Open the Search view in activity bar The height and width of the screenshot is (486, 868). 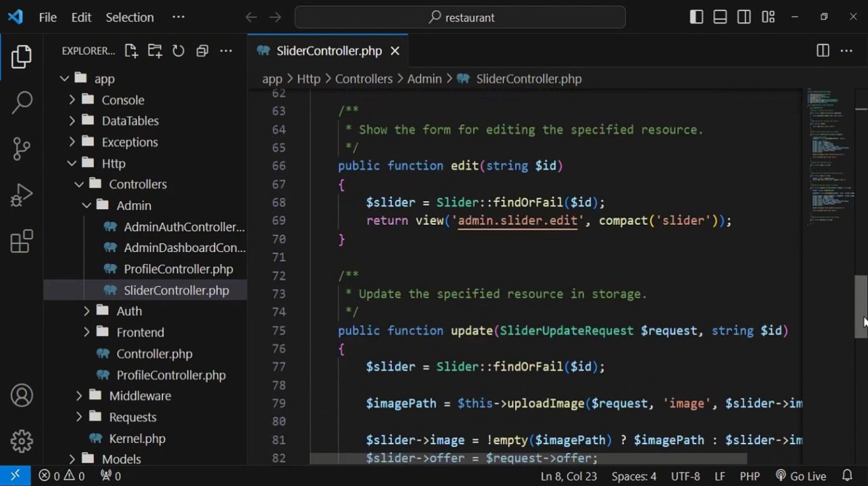coord(22,103)
